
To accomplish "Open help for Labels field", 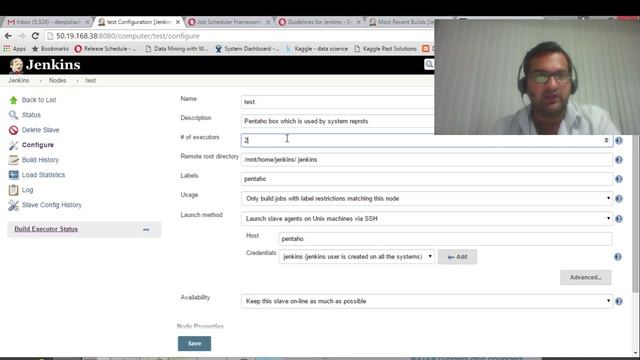I will point(619,179).
